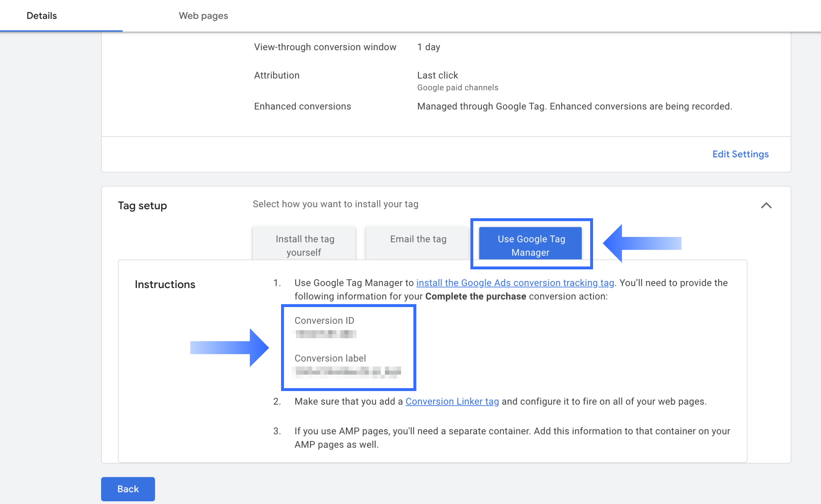Screen dimensions: 821x504
Task: Click the Last click attribution value
Action: (x=437, y=75)
